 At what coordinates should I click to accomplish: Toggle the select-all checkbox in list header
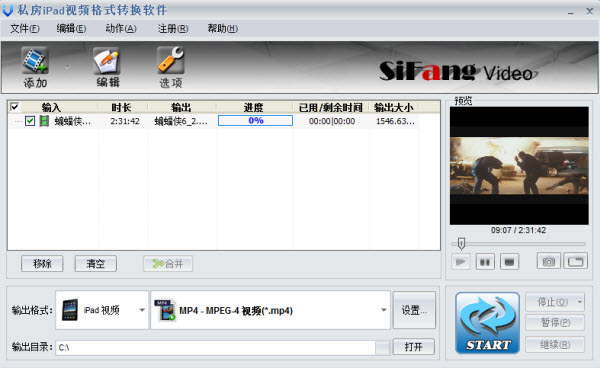click(x=15, y=107)
